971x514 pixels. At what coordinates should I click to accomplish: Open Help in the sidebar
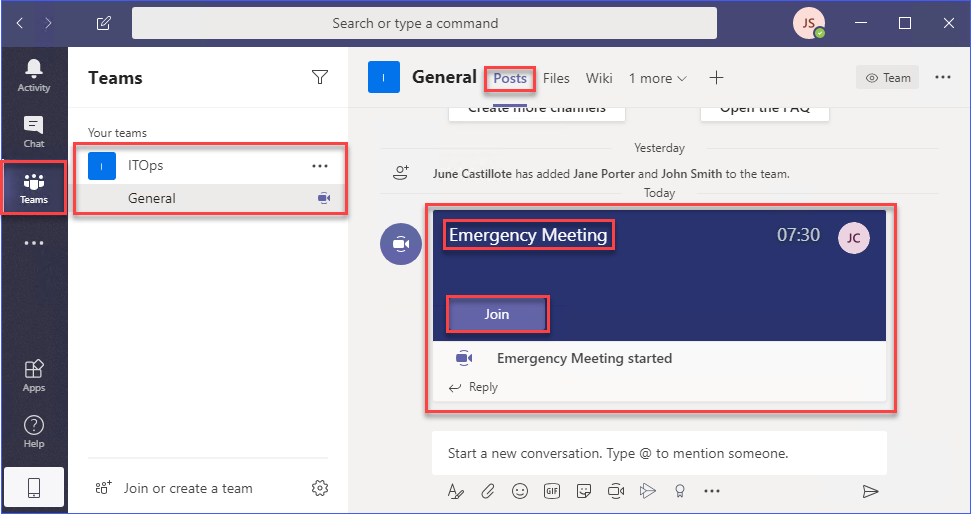click(33, 432)
